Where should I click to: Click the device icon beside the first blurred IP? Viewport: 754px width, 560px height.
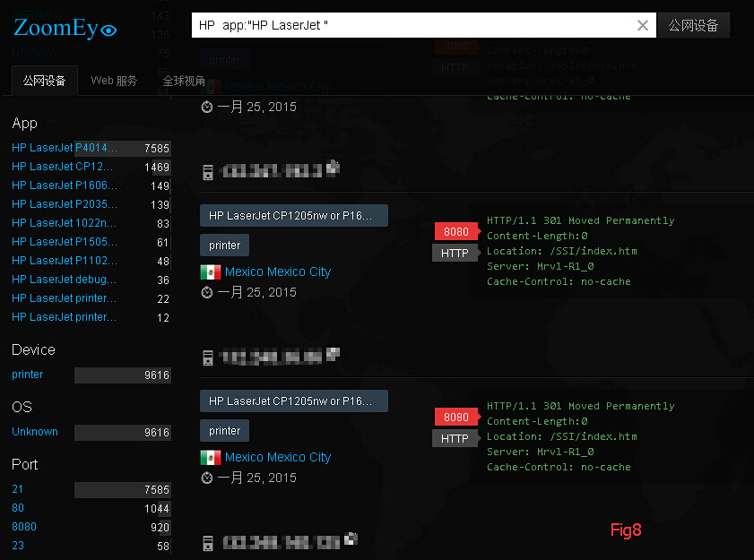208,172
